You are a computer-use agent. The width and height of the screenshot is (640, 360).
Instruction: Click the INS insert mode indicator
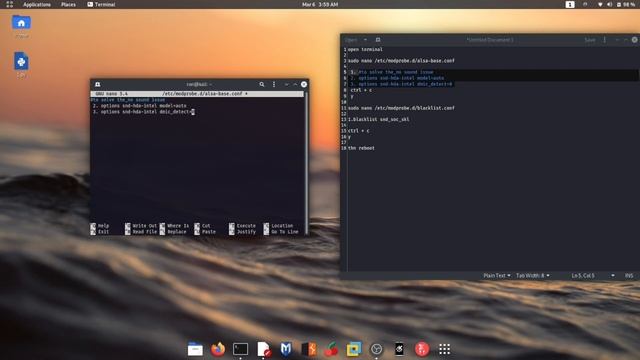629,276
